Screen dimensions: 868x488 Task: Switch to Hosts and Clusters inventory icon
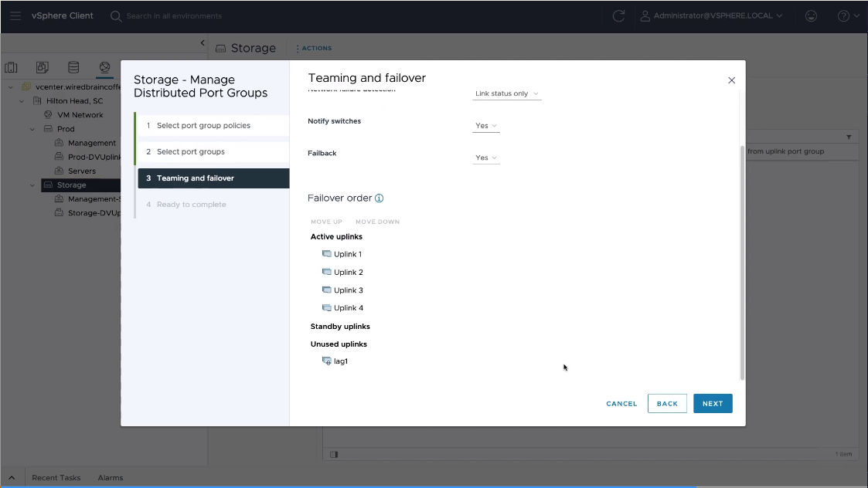tap(12, 68)
